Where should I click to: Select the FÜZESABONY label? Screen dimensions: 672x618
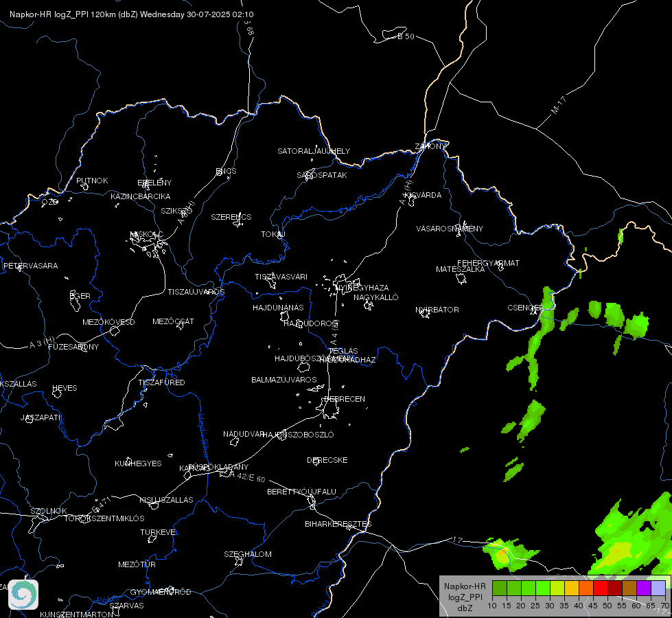[73, 347]
